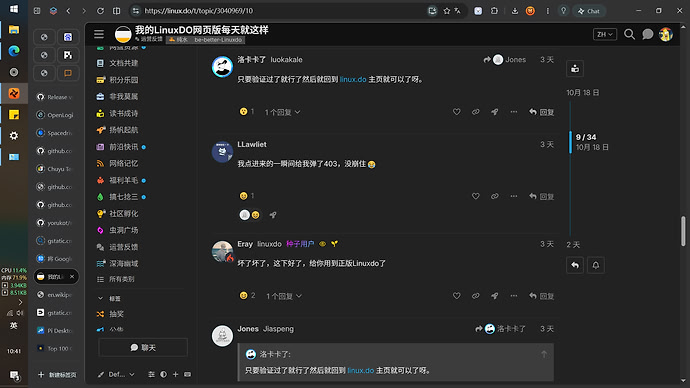The image size is (690, 388).
Task: Open the Def... theme dropdown in sidebar footer
Action: pyautogui.click(x=116, y=374)
